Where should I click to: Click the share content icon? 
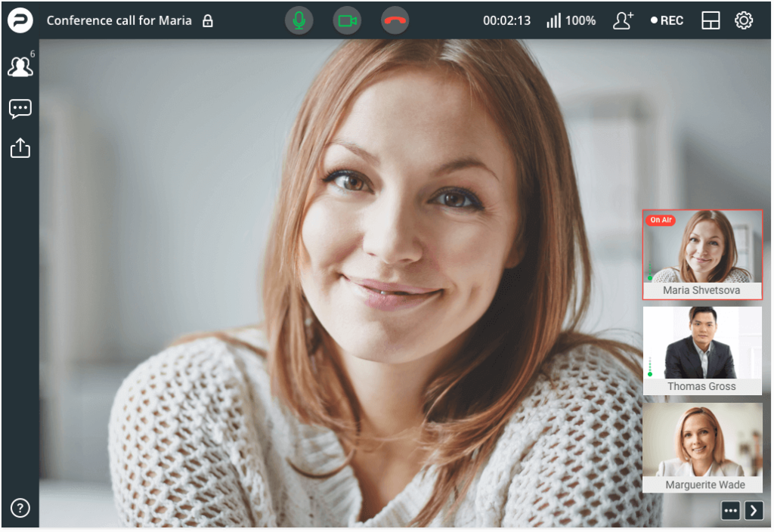pos(20,147)
